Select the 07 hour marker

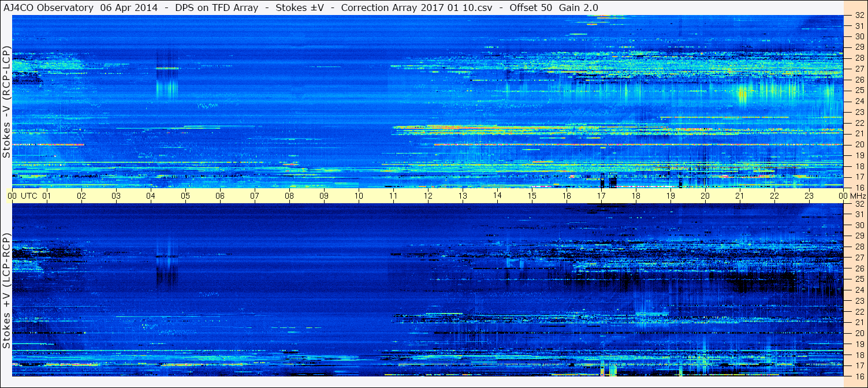pos(255,196)
